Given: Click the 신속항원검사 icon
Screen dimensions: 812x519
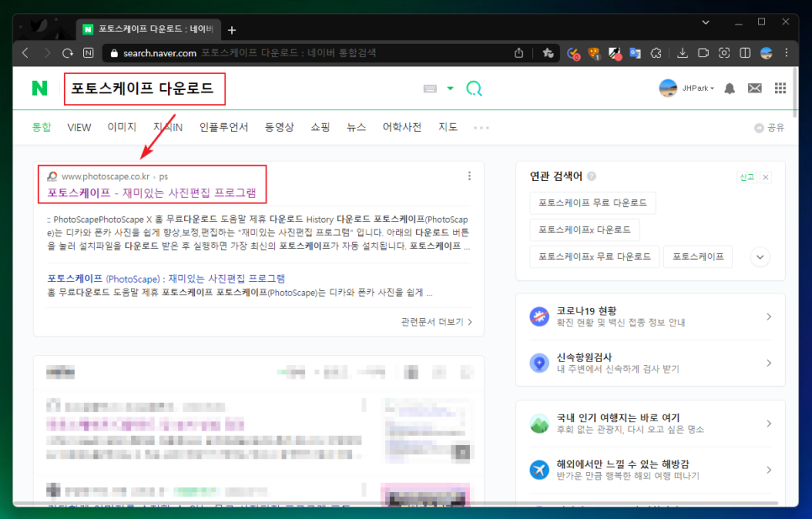Looking at the screenshot, I should (x=539, y=363).
